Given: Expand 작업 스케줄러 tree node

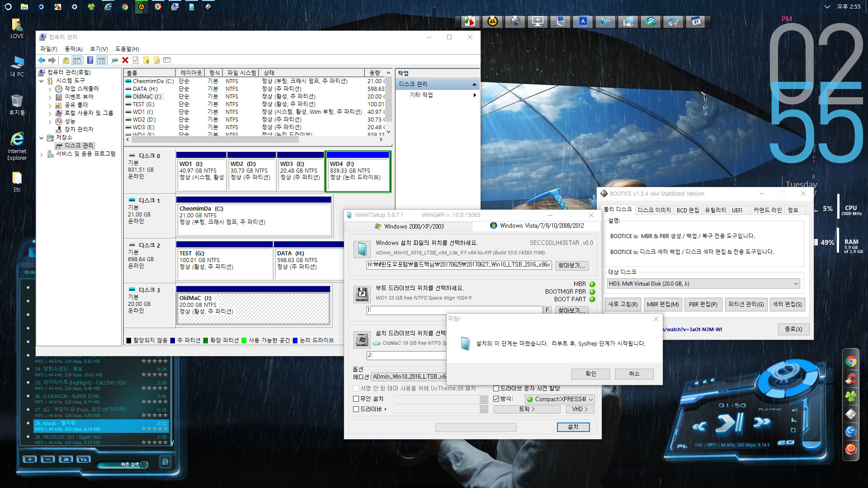Looking at the screenshot, I should click(x=50, y=89).
